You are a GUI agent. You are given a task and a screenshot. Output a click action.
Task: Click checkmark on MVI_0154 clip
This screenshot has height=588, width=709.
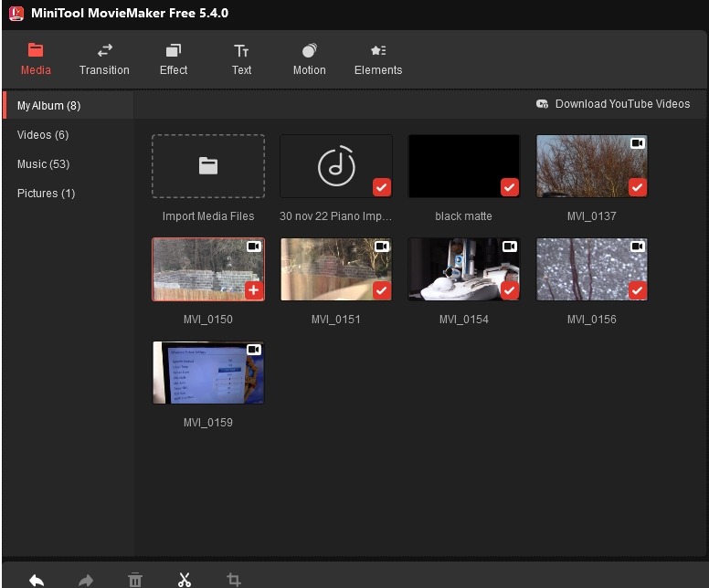510,290
